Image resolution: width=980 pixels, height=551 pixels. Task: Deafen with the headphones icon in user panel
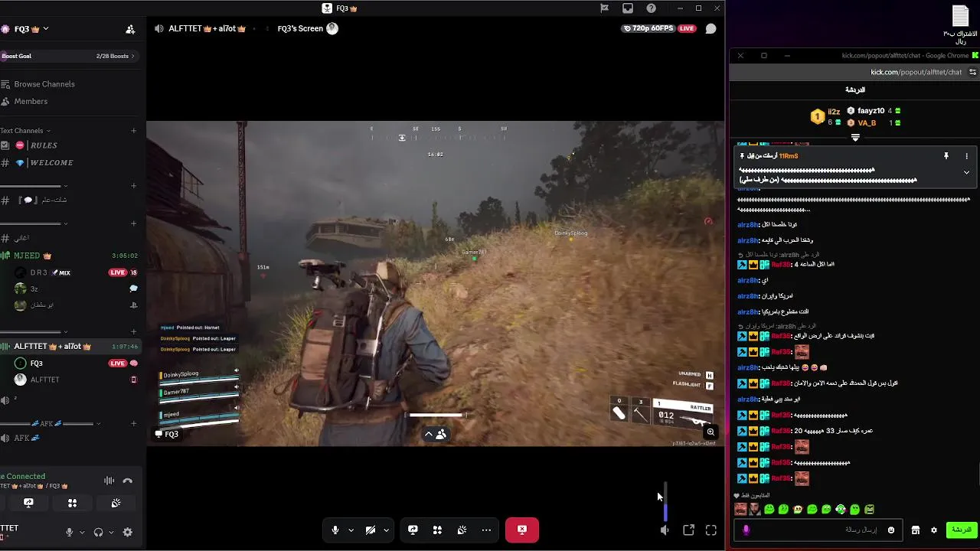(x=98, y=532)
